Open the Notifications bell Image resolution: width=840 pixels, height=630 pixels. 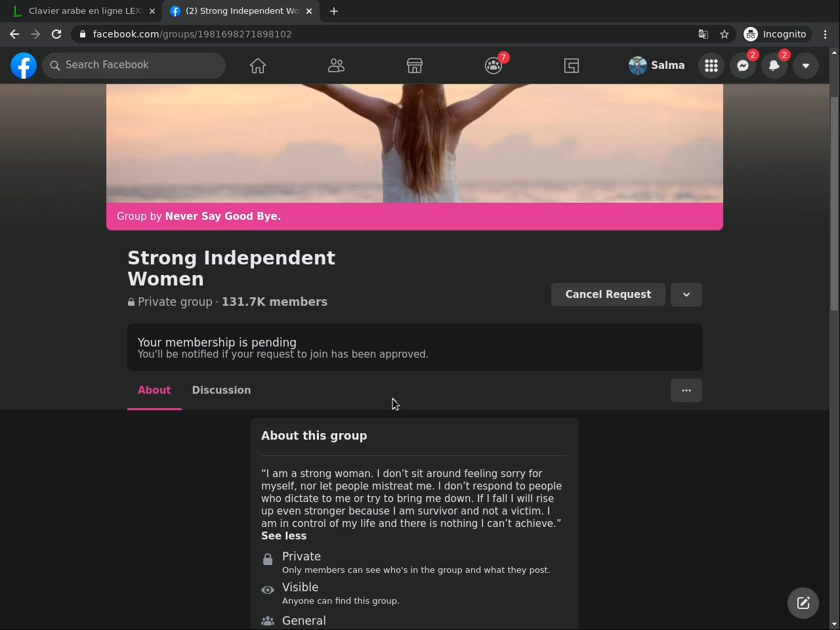[774, 66]
